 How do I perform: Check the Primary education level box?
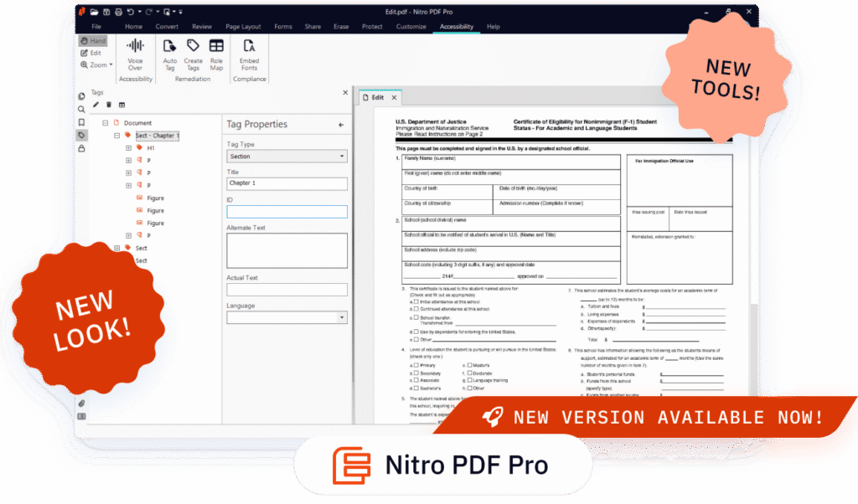(416, 365)
